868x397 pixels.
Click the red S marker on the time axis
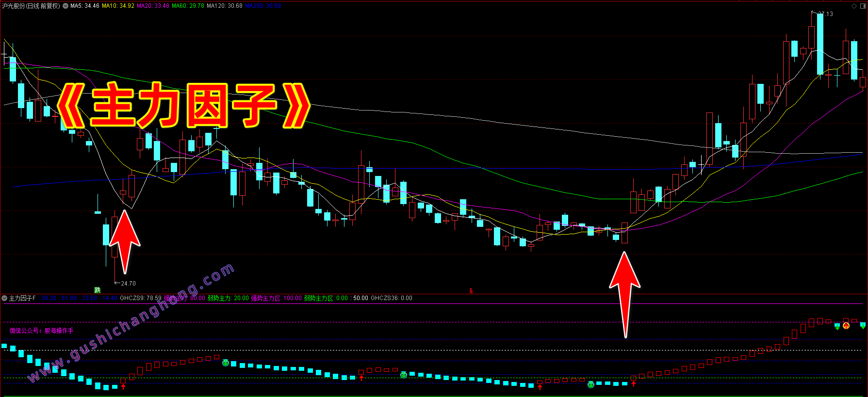pyautogui.click(x=471, y=291)
